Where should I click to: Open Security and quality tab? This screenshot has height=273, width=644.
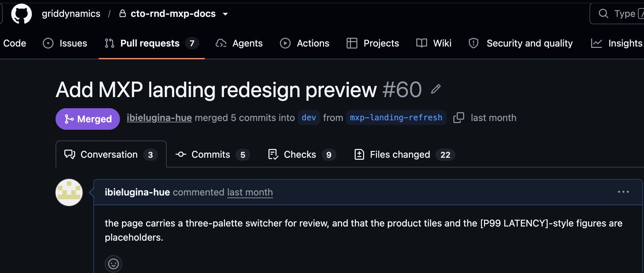[x=520, y=43]
